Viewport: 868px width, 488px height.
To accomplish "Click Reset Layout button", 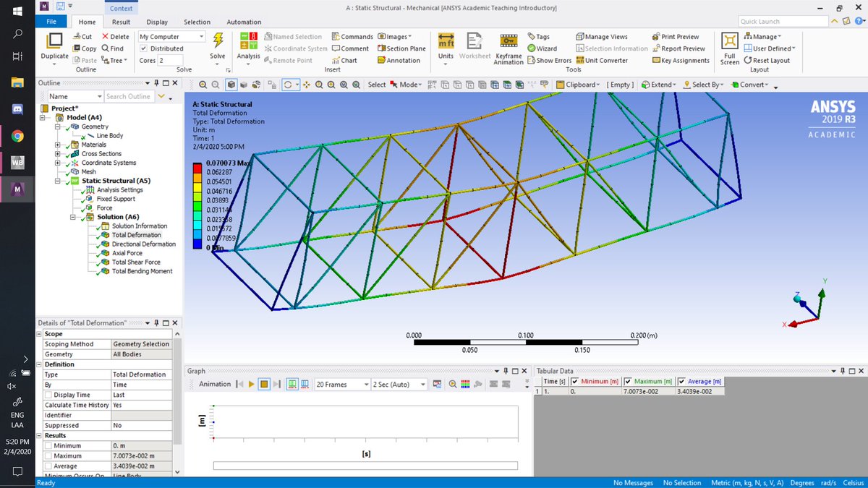I will (767, 61).
